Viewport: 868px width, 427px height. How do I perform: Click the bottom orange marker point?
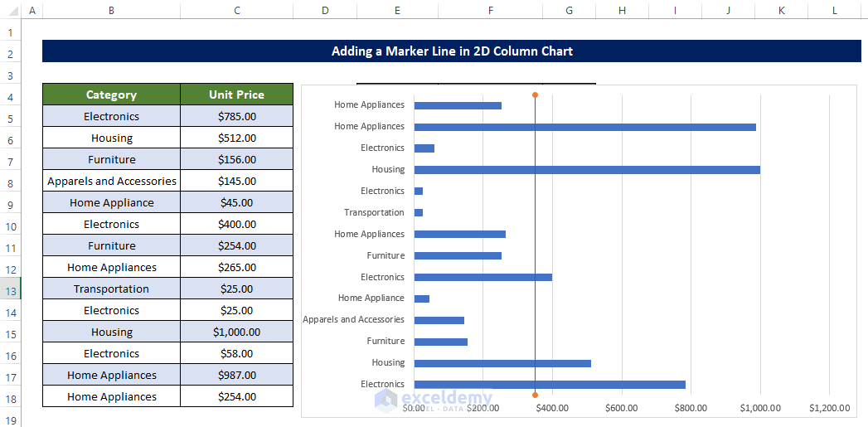pos(535,395)
